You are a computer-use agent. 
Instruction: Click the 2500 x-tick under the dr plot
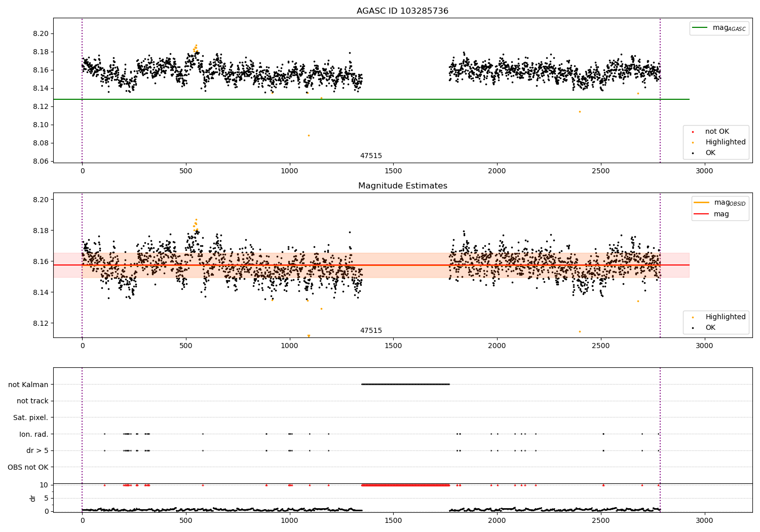pos(600,521)
